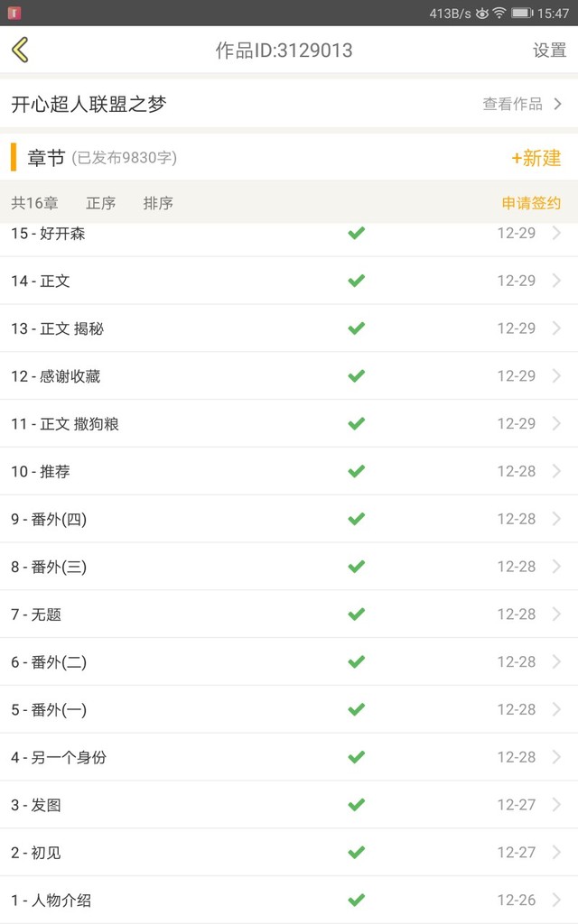Tap the 申请签约 link
This screenshot has height=924, width=578.
click(x=531, y=203)
